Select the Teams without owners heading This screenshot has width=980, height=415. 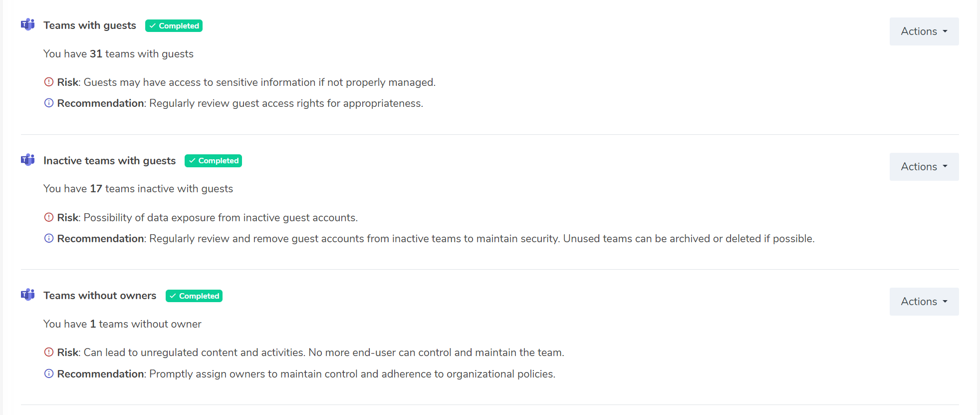click(100, 296)
